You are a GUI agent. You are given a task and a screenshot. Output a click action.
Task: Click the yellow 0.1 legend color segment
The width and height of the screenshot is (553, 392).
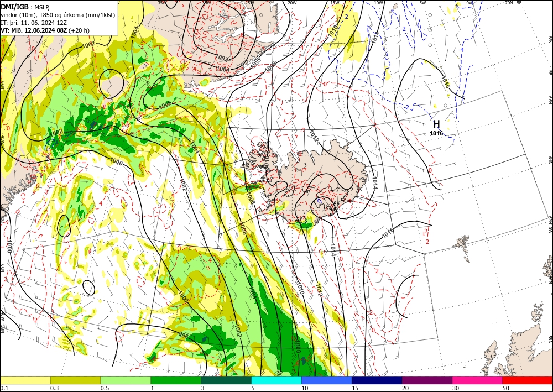[x=25, y=380]
